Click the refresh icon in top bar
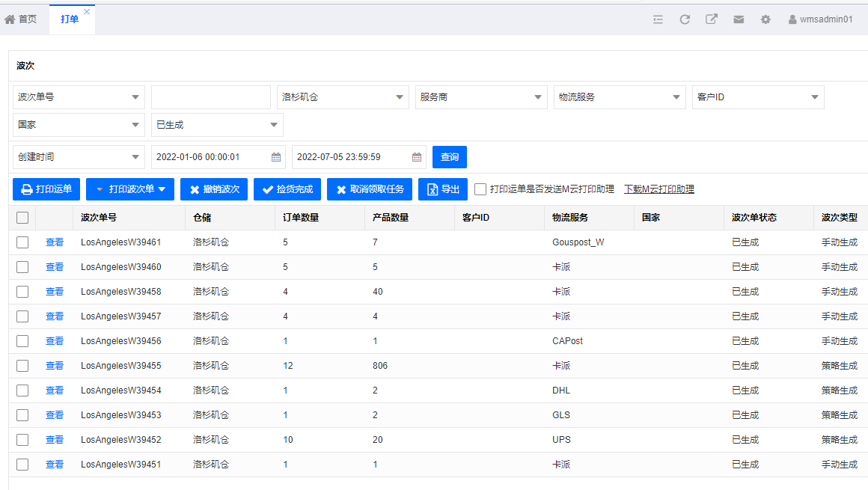Image resolution: width=868 pixels, height=490 pixels. click(x=685, y=19)
